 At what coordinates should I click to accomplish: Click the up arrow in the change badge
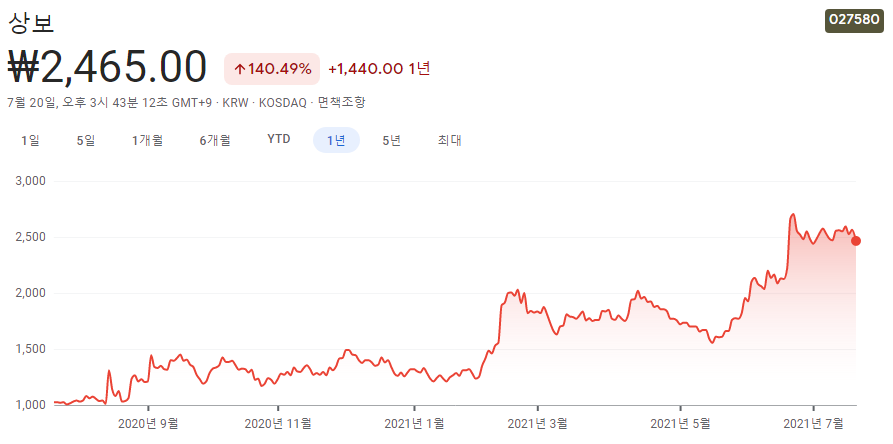pos(240,69)
